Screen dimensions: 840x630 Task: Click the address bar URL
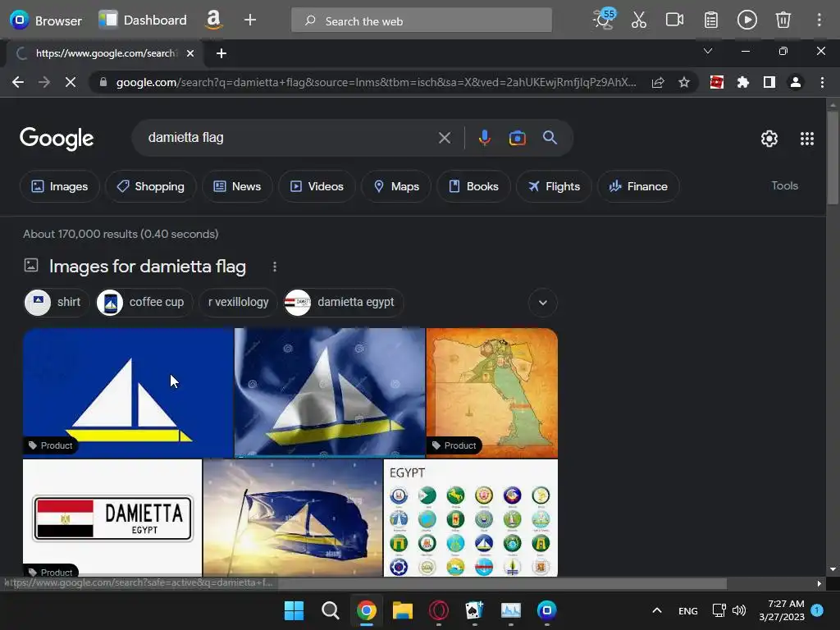point(376,83)
